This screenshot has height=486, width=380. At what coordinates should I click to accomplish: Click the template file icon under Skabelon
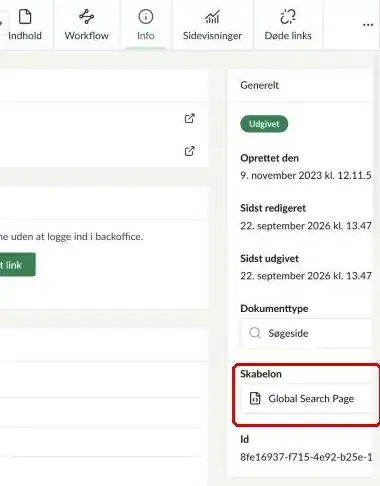coord(255,398)
